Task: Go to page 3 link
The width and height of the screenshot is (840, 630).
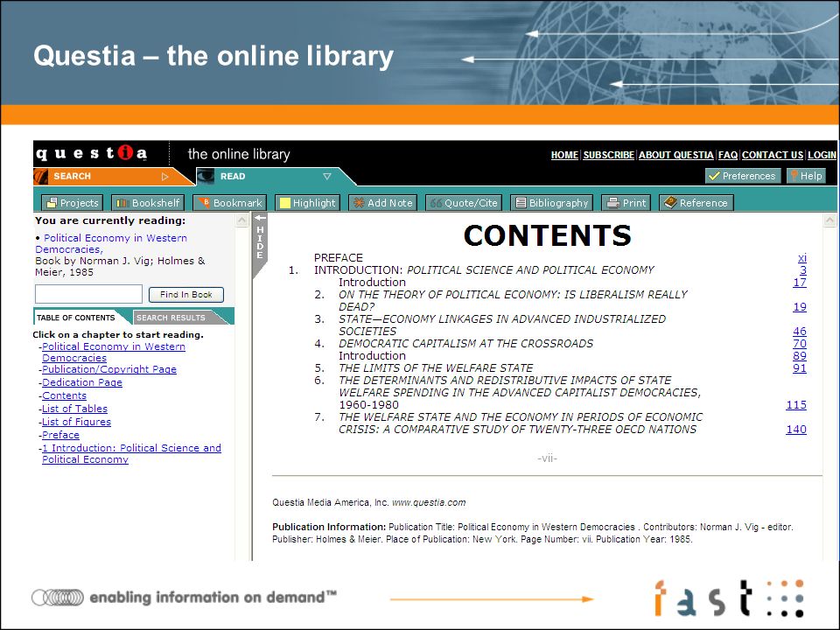Action: 803,270
